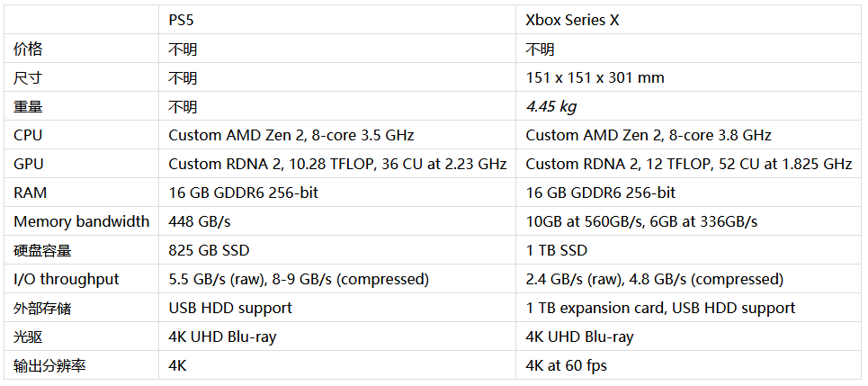Viewport: 868px width, 386px height.
Task: Select the 光驱 row label
Action: (28, 337)
